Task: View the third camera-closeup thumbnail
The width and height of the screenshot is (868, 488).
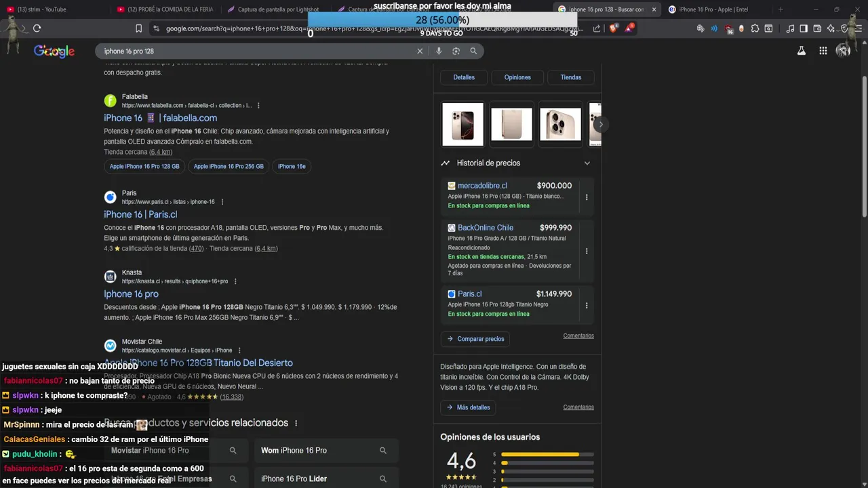Action: 560,124
